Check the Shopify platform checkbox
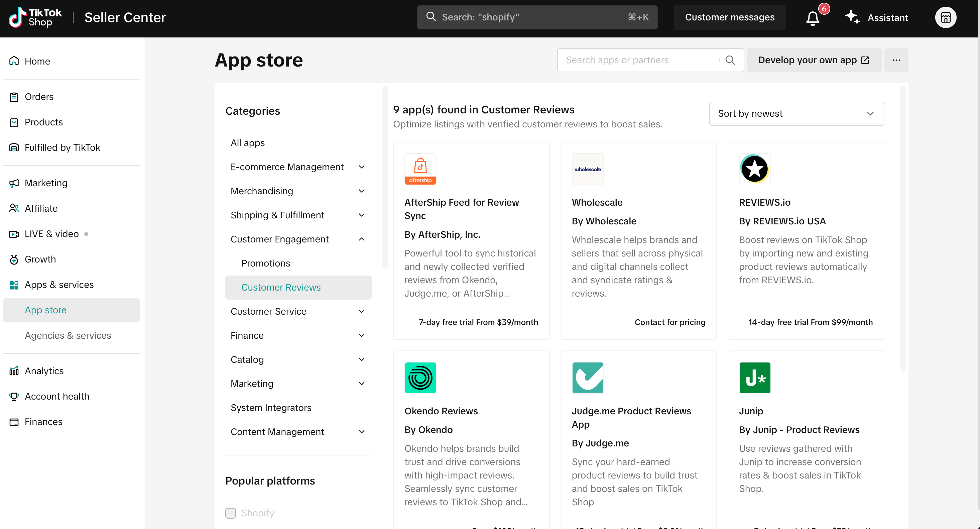The height and width of the screenshot is (529, 980). pyautogui.click(x=231, y=513)
